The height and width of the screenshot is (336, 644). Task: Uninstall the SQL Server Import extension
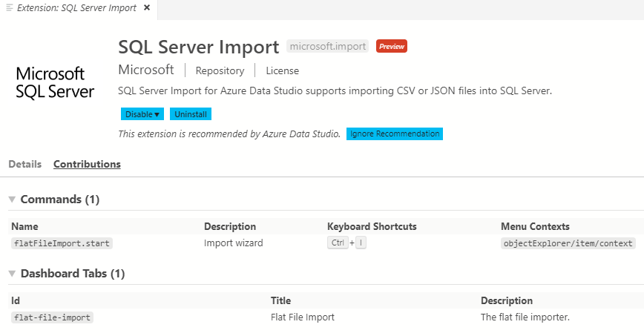(x=191, y=114)
